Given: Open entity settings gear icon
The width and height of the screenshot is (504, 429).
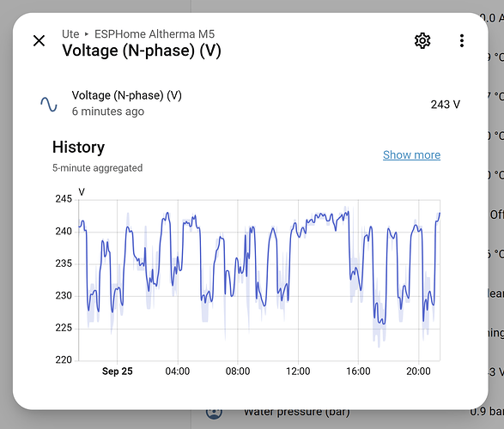Looking at the screenshot, I should [422, 41].
